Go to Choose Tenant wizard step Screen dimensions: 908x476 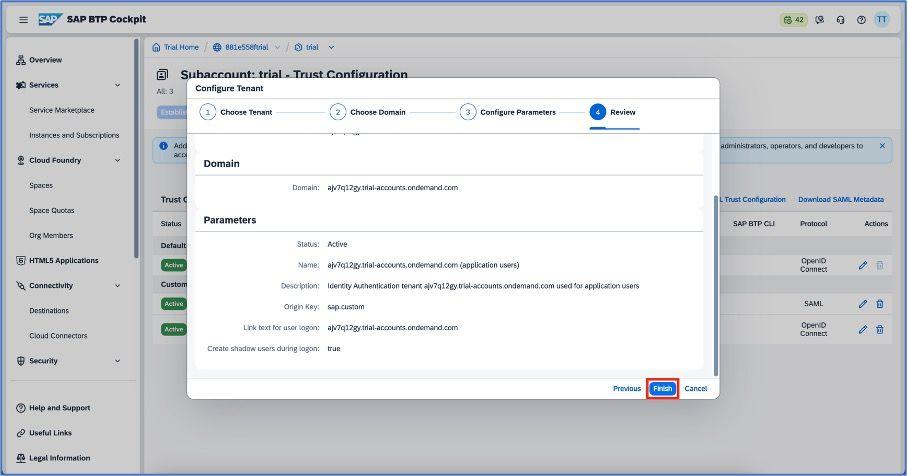pos(236,112)
